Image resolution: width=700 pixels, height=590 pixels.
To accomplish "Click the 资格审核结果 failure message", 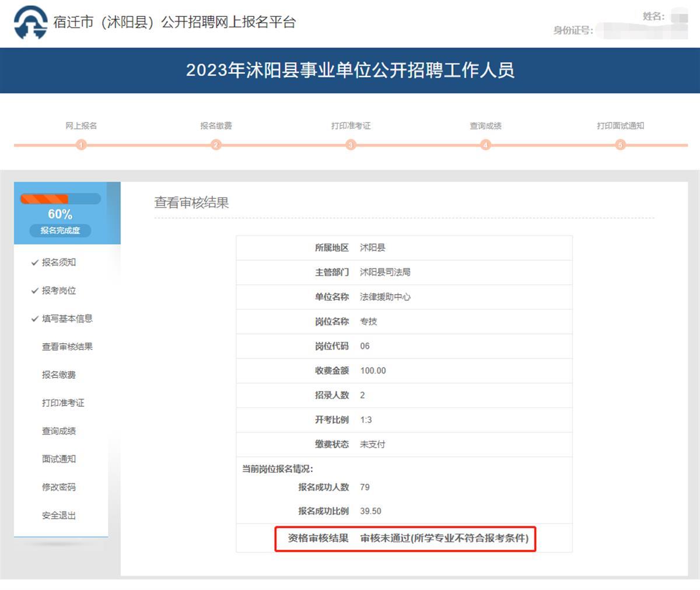I will (444, 538).
